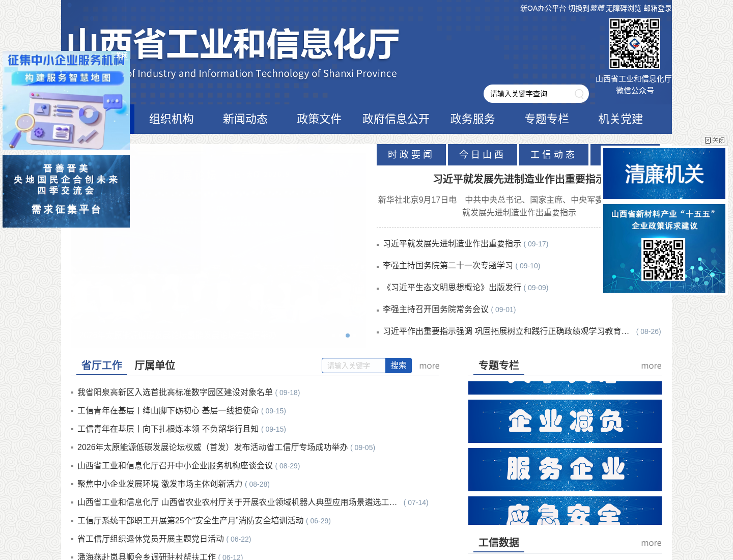This screenshot has width=733, height=560.
Task: Select the carousel slide indicator dot
Action: (348, 335)
